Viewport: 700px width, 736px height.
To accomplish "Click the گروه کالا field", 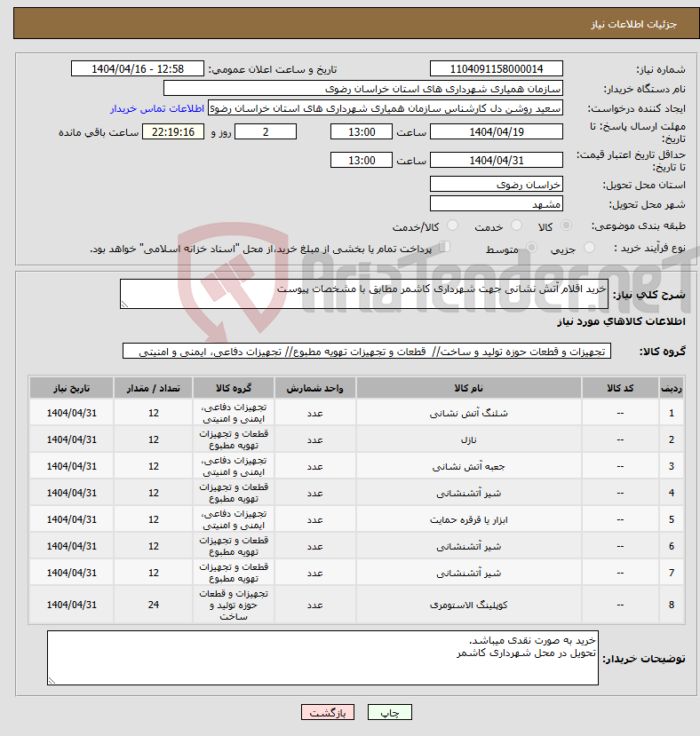I will coord(367,351).
